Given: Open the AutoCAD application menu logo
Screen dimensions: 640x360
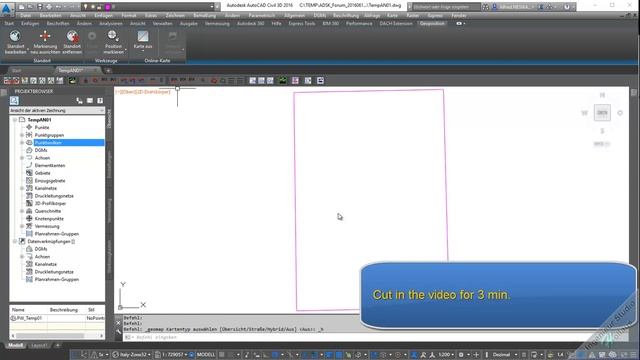Looking at the screenshot, I should (7, 8).
